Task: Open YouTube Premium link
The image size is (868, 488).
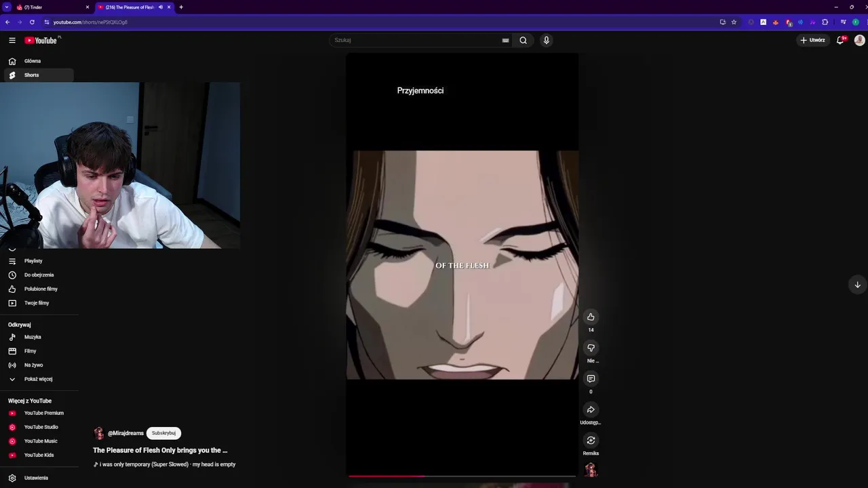Action: tap(39, 413)
